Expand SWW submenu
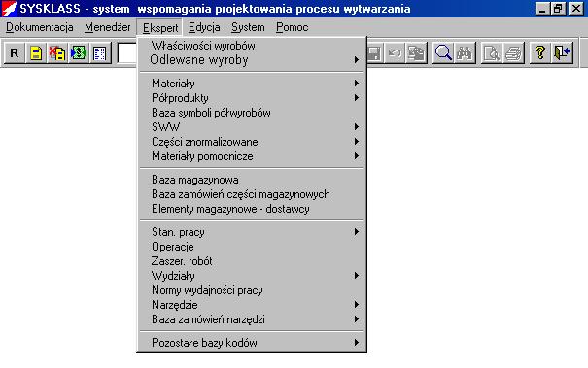 point(252,127)
